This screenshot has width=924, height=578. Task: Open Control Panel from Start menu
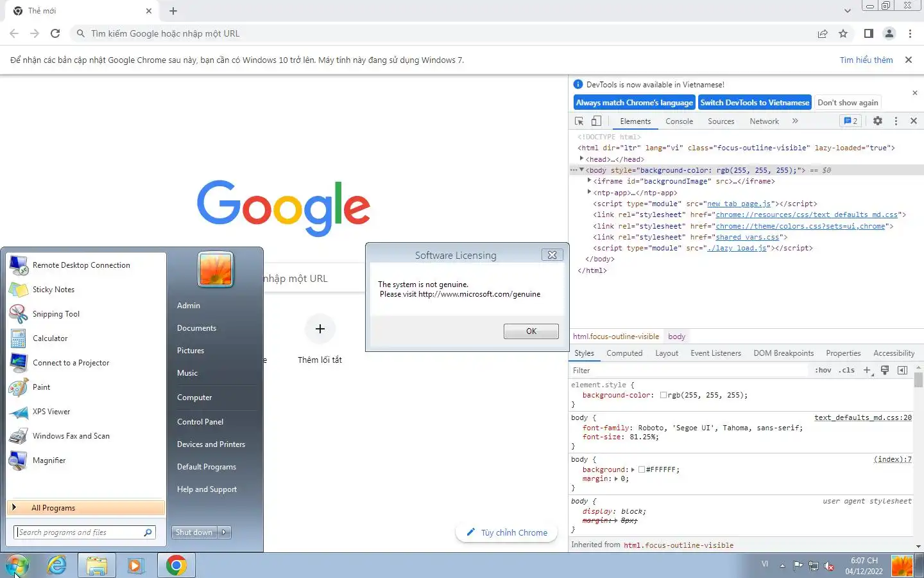point(200,422)
